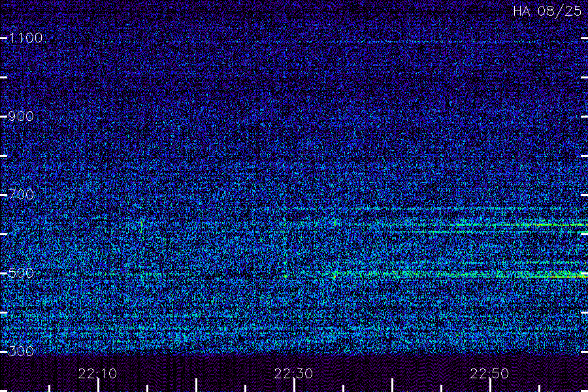Viewport: 588px width, 392px height.
Task: Click the 1100 frequency axis label
Action: [25, 38]
